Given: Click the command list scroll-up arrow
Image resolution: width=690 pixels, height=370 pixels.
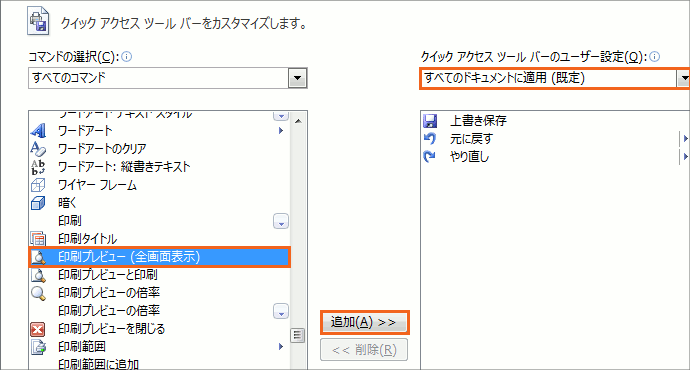Looking at the screenshot, I should (x=298, y=121).
